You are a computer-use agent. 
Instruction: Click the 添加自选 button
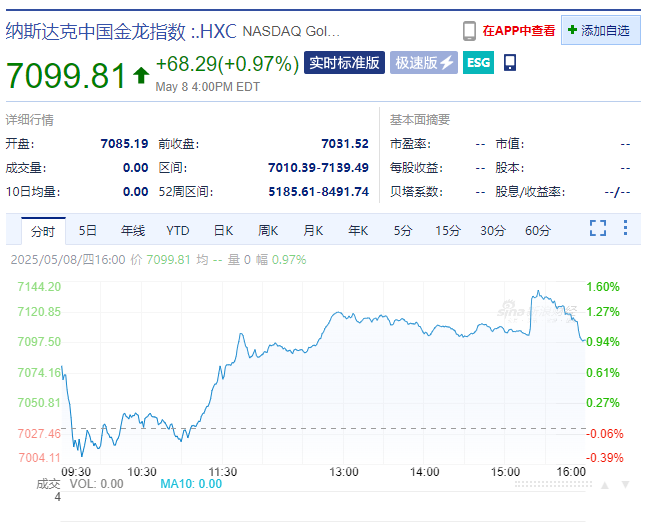tap(601, 30)
